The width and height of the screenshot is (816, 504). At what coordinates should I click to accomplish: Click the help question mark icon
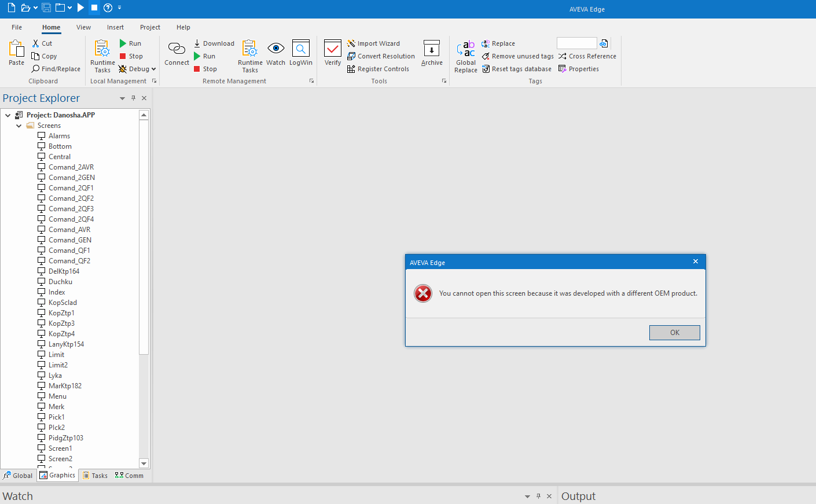(108, 8)
